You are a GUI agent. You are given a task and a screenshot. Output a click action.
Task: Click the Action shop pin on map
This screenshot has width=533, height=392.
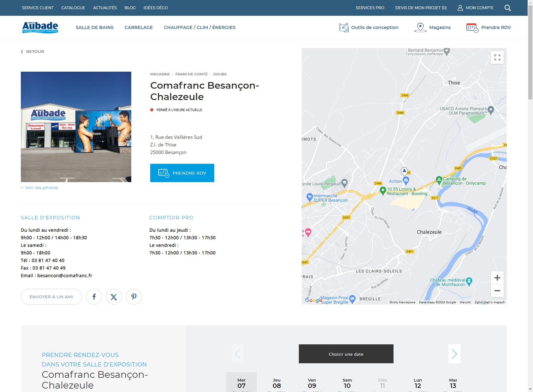click(x=406, y=180)
